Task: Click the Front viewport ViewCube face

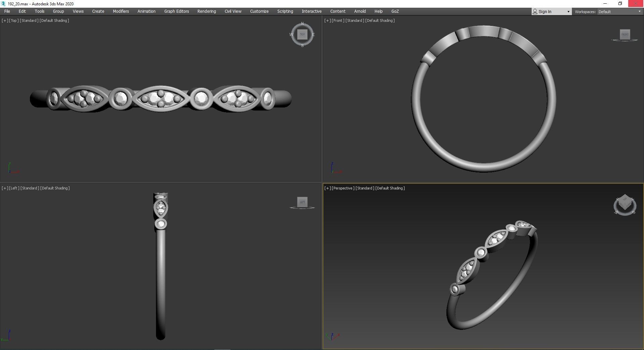Action: [625, 34]
